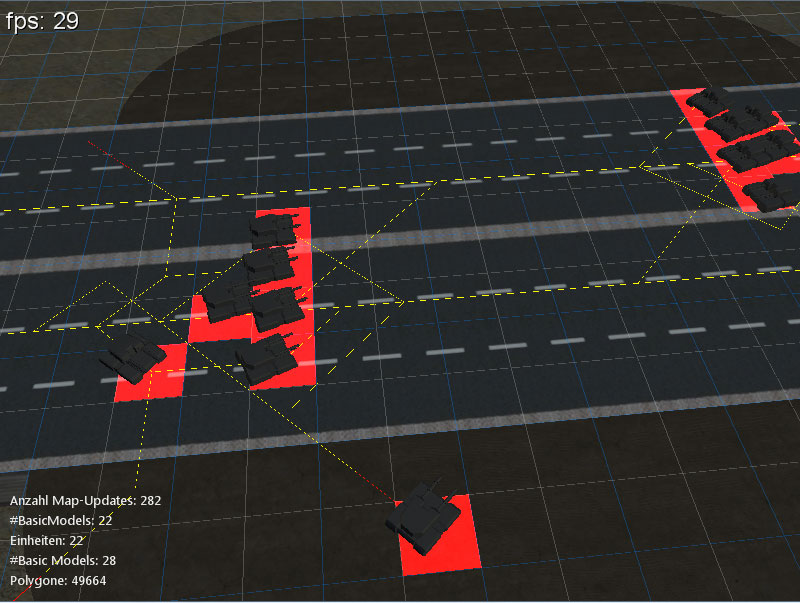The width and height of the screenshot is (800, 603).
Task: Click the fps counter readout
Action: 39,19
